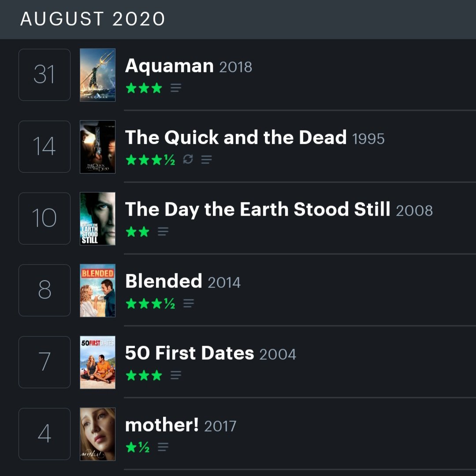The image size is (476, 476).
Task: Open the August 2020 month header
Action: point(93,19)
